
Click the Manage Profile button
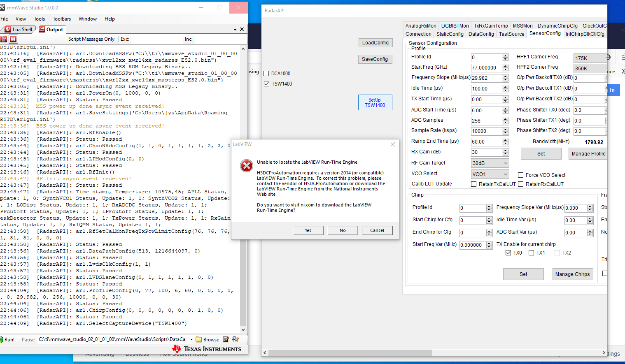pyautogui.click(x=588, y=154)
